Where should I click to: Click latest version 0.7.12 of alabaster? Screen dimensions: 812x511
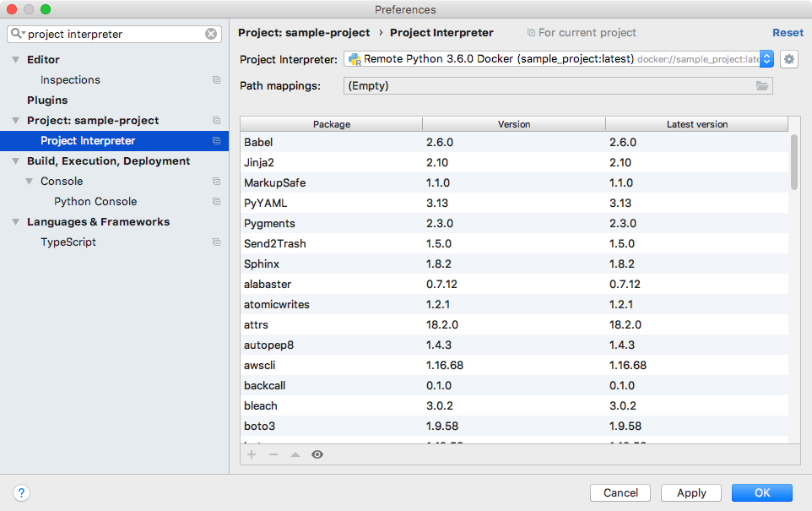pyautogui.click(x=625, y=284)
